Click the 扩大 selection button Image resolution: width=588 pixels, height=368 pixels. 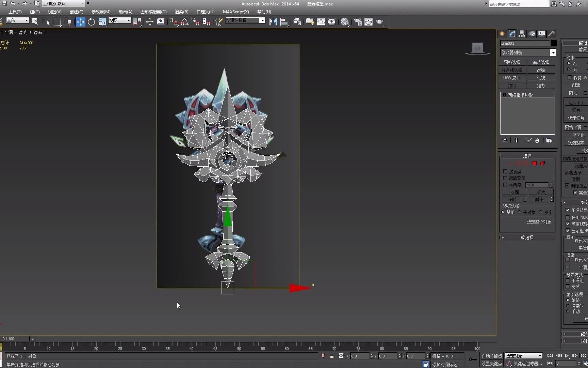coord(541,192)
